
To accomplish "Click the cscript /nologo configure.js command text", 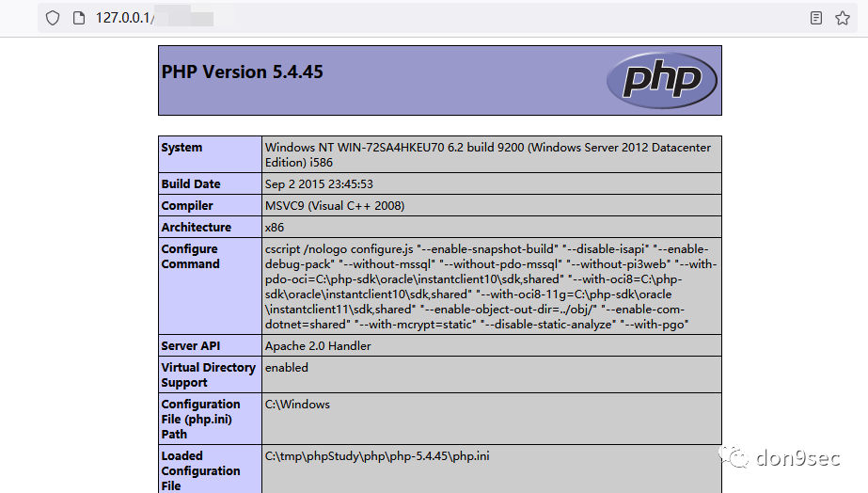I will 492,286.
